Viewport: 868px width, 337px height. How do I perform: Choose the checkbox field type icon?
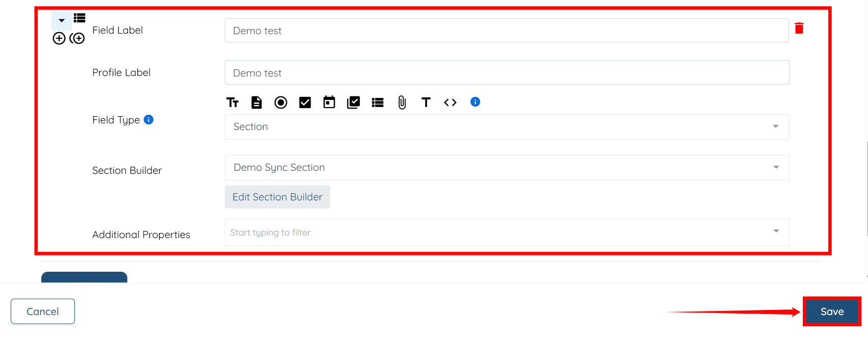pyautogui.click(x=305, y=102)
